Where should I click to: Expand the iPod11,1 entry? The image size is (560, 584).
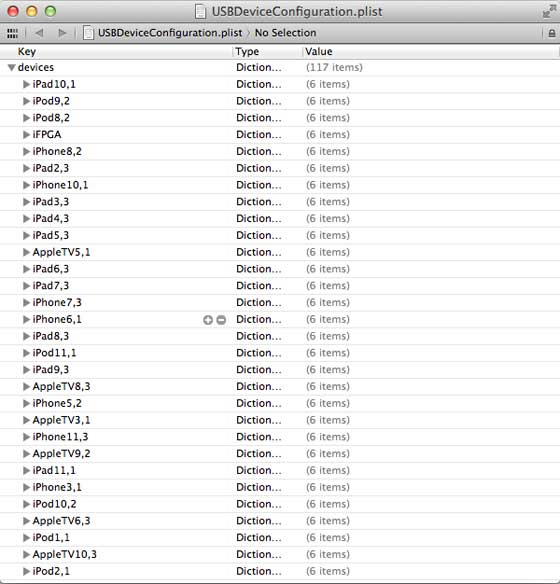pyautogui.click(x=26, y=353)
